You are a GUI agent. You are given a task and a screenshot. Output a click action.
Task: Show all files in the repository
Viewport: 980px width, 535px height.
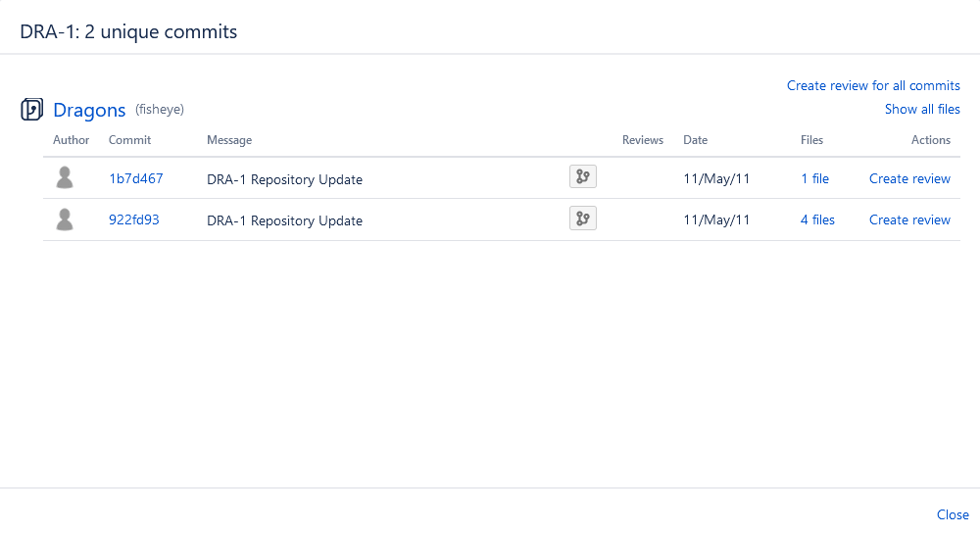[x=922, y=110]
